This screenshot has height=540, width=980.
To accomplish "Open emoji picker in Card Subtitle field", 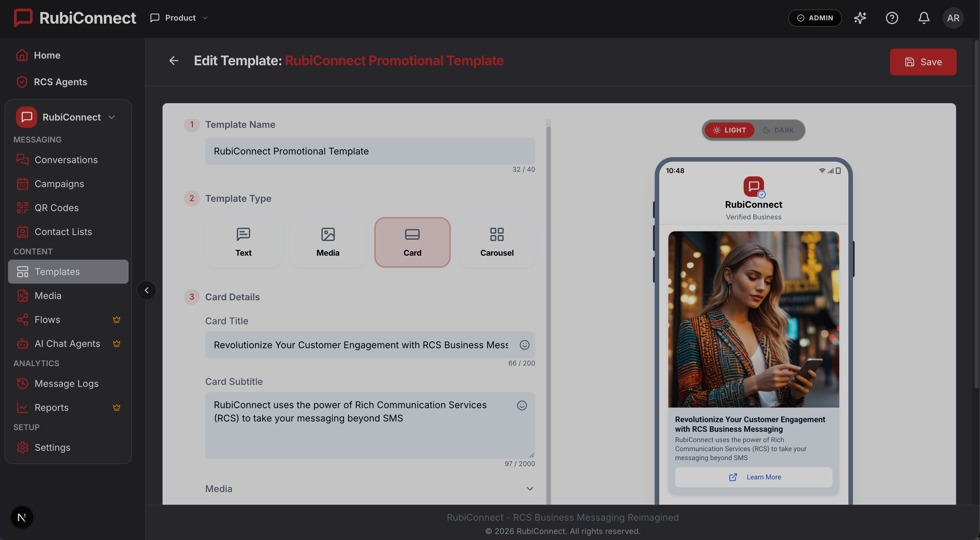I will [522, 405].
